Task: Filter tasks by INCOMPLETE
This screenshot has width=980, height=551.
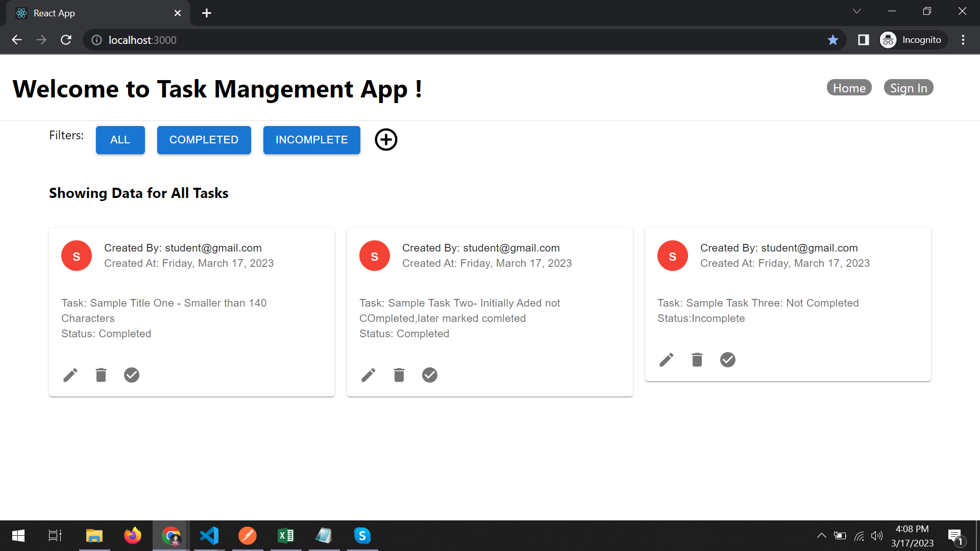Action: tap(311, 140)
